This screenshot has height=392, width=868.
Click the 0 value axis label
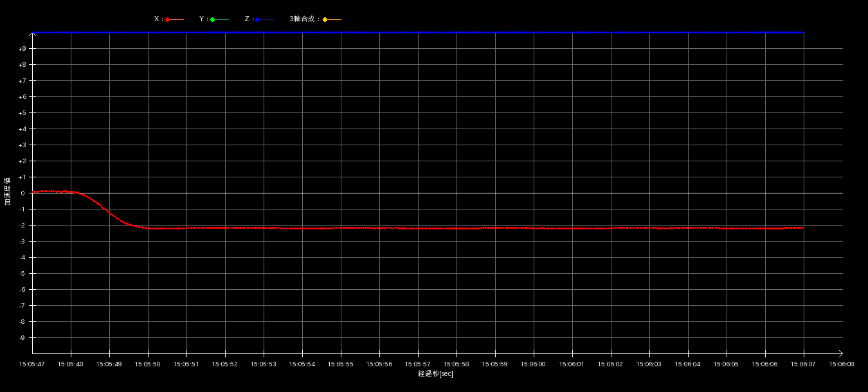click(x=23, y=193)
